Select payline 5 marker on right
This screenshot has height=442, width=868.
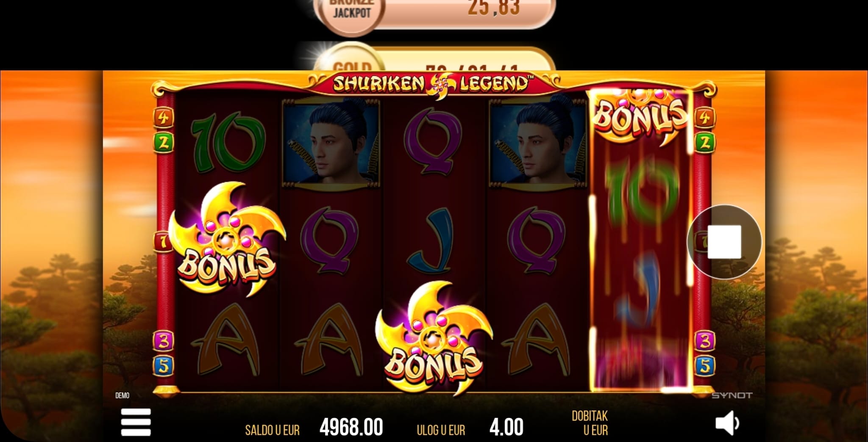(x=705, y=366)
